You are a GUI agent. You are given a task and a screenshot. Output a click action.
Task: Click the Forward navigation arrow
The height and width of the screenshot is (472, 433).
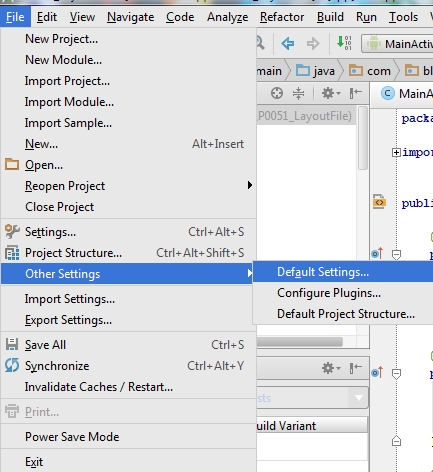click(x=313, y=43)
